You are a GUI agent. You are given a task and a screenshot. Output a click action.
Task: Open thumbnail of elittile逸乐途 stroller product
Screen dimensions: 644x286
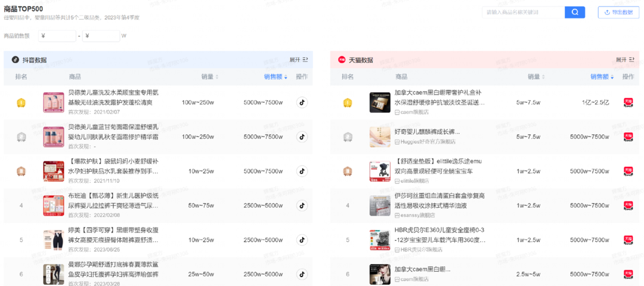point(380,171)
